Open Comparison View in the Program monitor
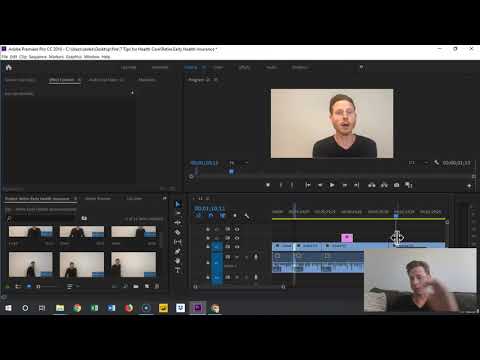 coord(409,185)
